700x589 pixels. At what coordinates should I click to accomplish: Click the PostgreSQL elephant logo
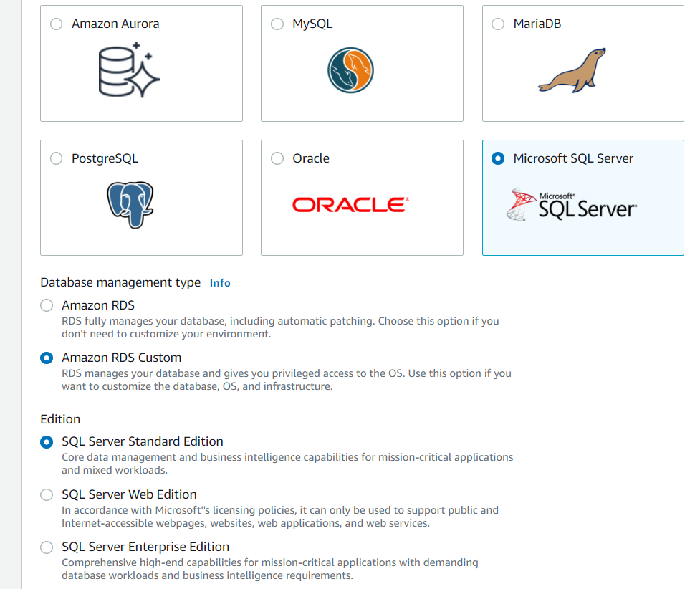click(x=130, y=204)
